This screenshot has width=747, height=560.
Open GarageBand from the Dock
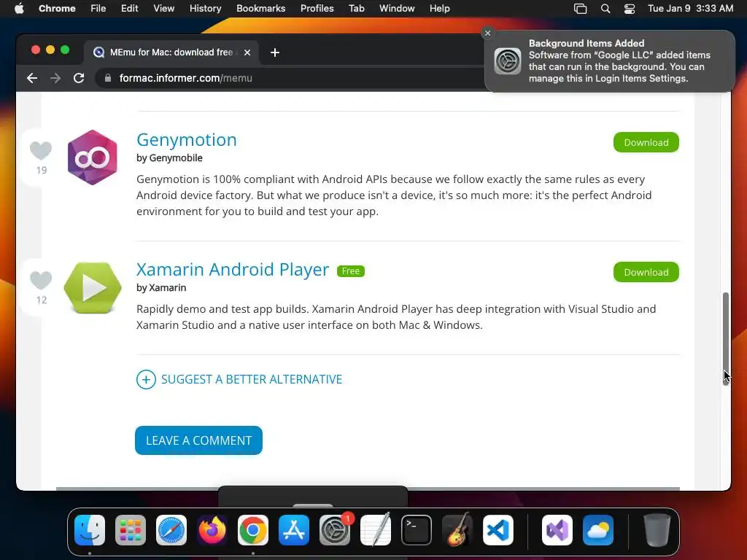coord(457,530)
